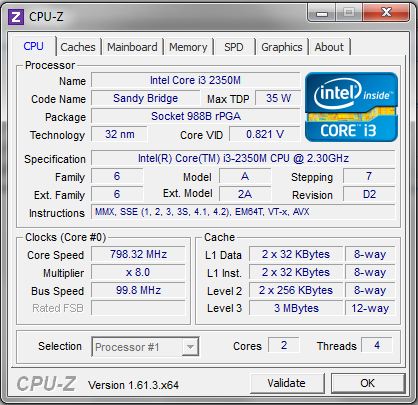418x405 pixels.
Task: Select the SPD tab
Action: (x=234, y=47)
